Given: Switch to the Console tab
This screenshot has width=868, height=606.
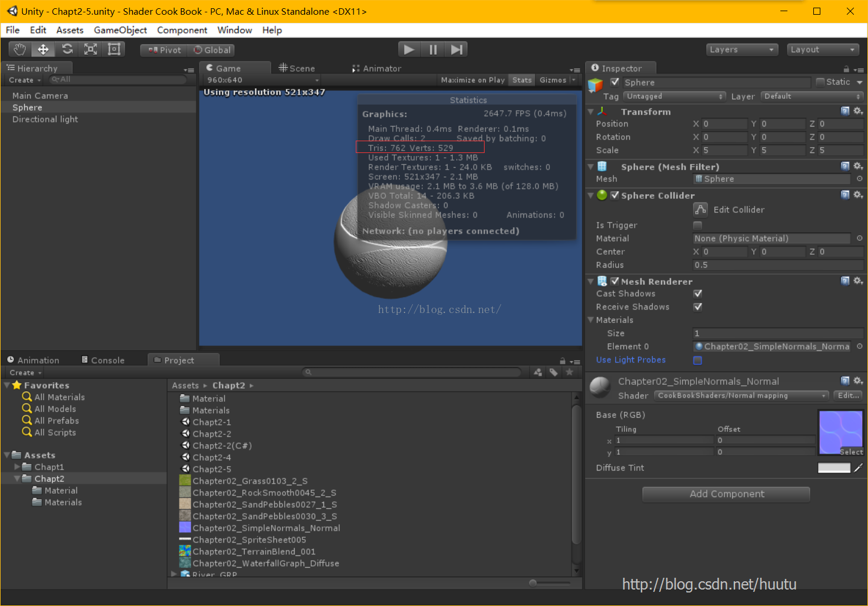Looking at the screenshot, I should coord(103,360).
